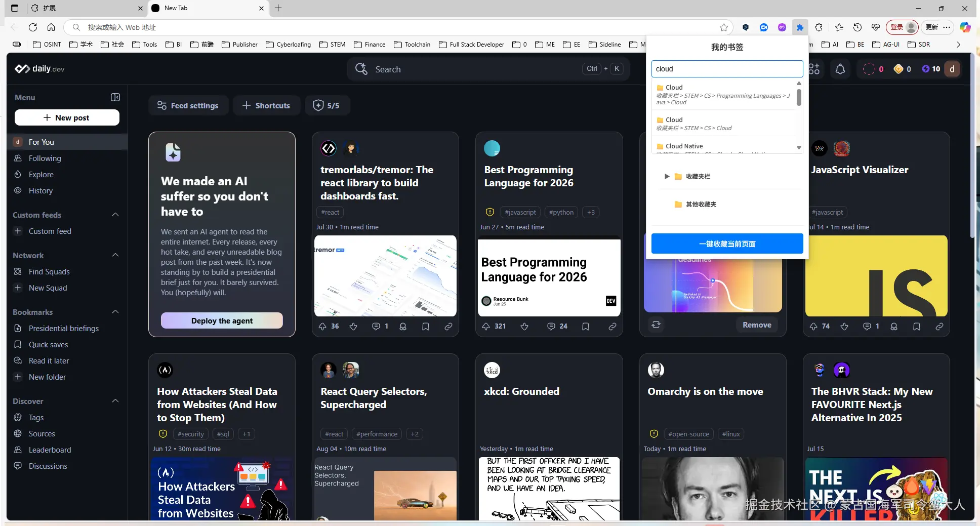980x526 pixels.
Task: Click the 一键收藏当前页面 button
Action: (x=727, y=244)
